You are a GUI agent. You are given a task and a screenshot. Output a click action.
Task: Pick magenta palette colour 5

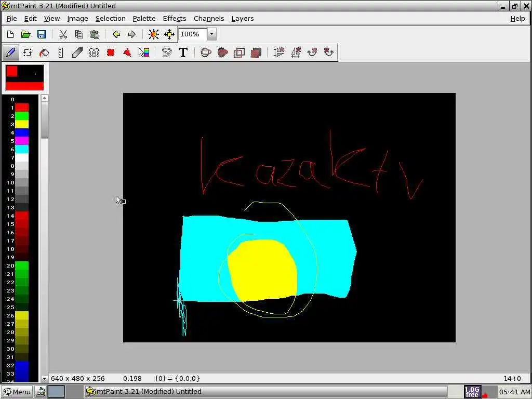point(22,141)
